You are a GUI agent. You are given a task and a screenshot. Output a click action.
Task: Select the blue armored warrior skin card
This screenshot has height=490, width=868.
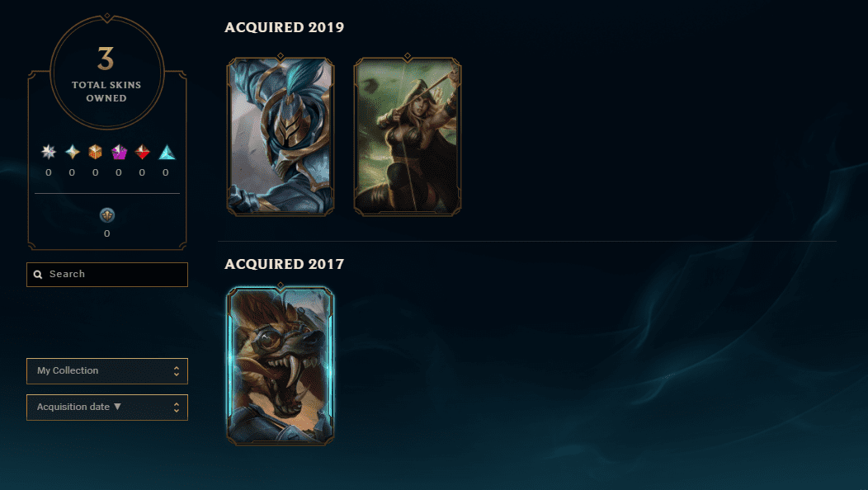(280, 136)
